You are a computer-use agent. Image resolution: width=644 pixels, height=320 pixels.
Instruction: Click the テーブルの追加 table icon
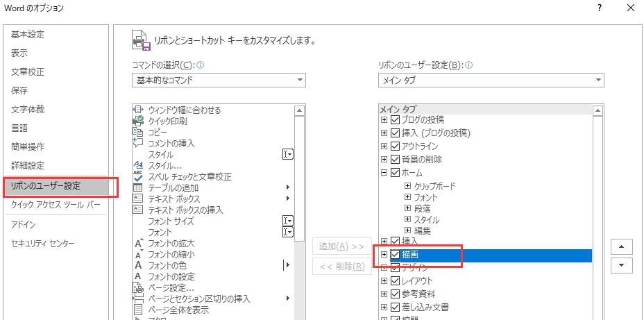[x=138, y=187]
